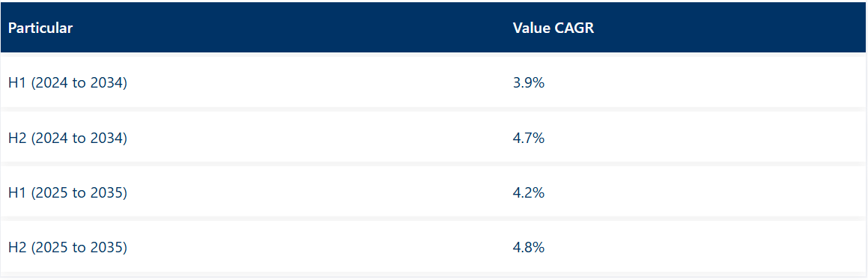Click the word Particular in the header

click(x=40, y=28)
